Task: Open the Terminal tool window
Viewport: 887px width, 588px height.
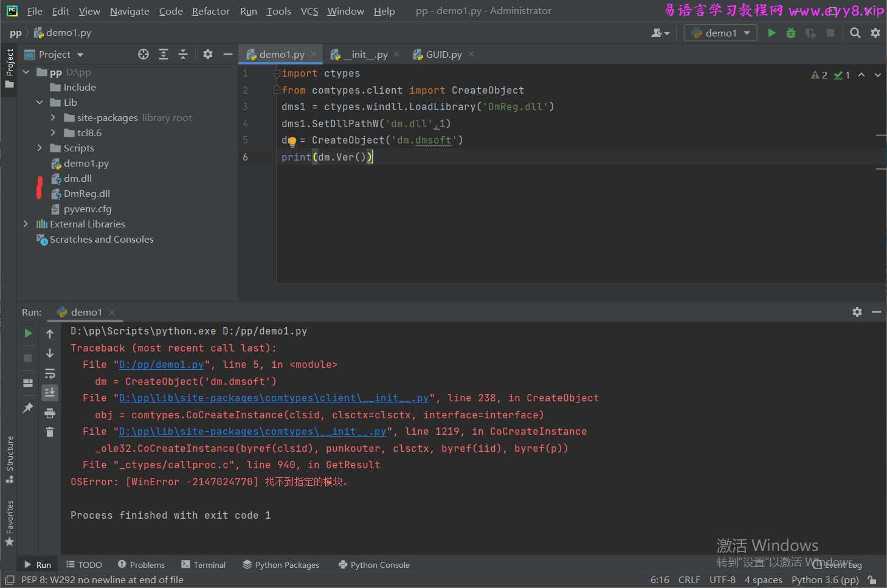Action: 203,565
